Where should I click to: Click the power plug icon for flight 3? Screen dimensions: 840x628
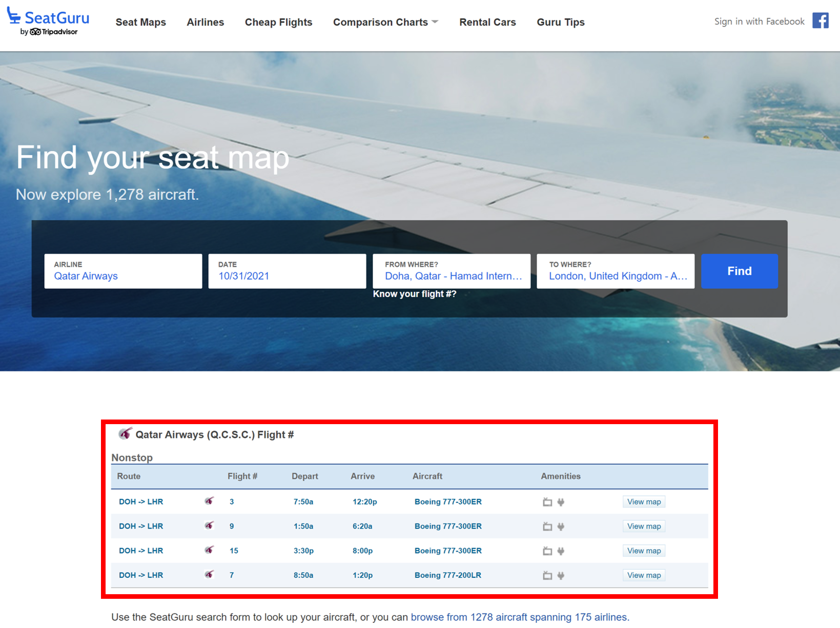point(561,502)
